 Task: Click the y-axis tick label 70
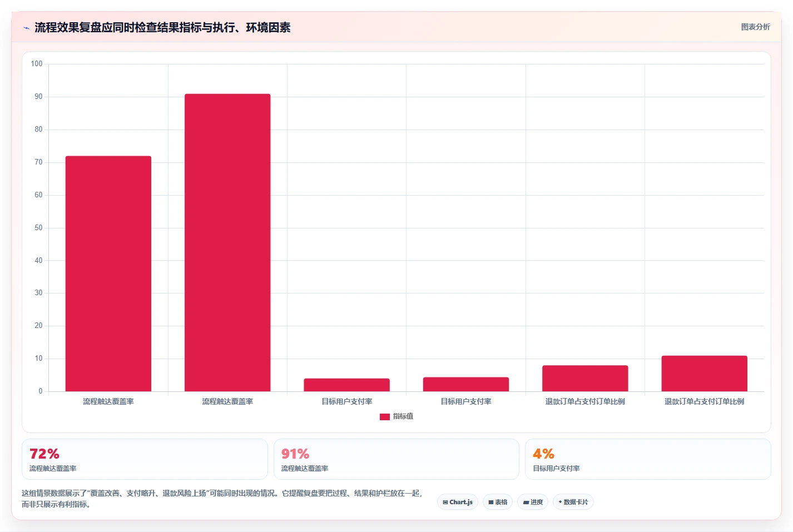tap(38, 162)
